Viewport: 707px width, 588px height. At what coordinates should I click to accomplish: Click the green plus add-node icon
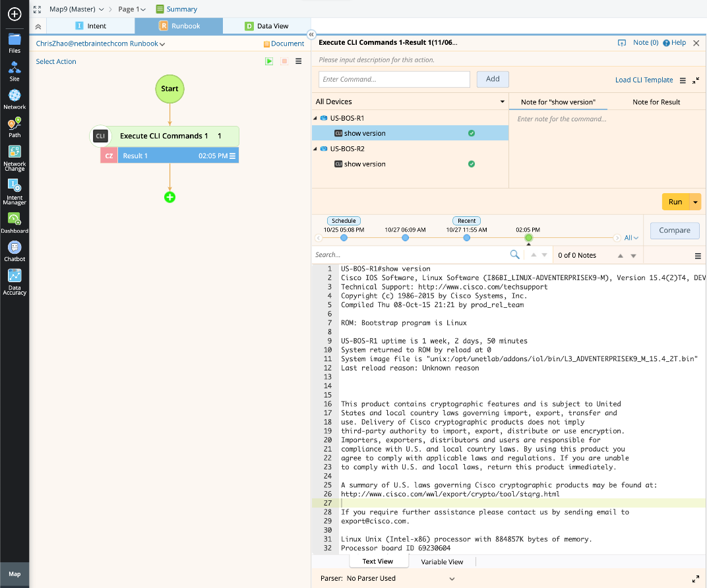pos(170,197)
